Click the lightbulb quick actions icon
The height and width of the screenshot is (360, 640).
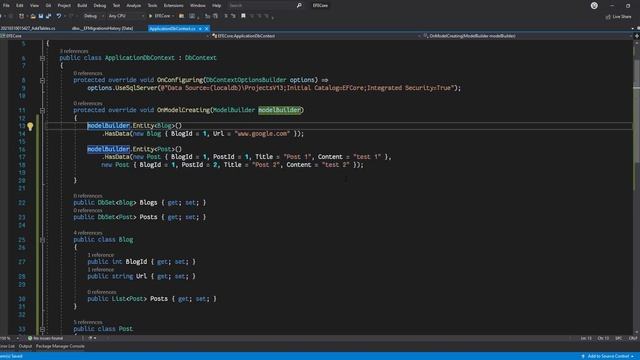(x=30, y=126)
